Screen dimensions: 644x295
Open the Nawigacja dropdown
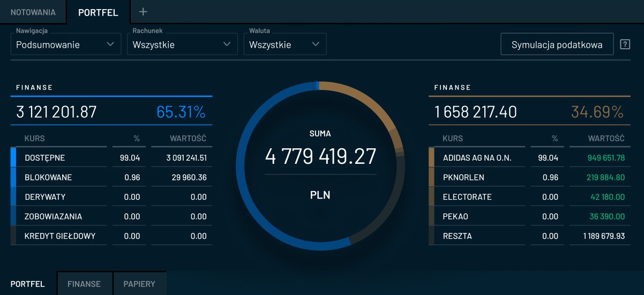click(65, 44)
